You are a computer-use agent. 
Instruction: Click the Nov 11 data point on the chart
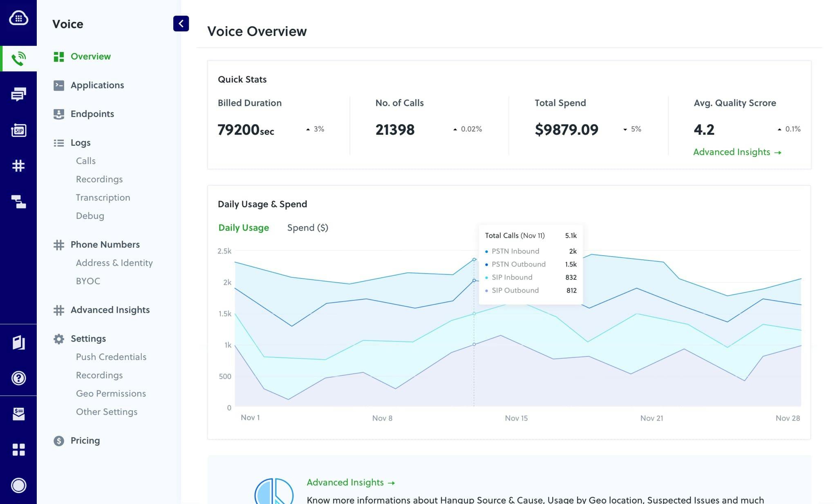(x=474, y=259)
